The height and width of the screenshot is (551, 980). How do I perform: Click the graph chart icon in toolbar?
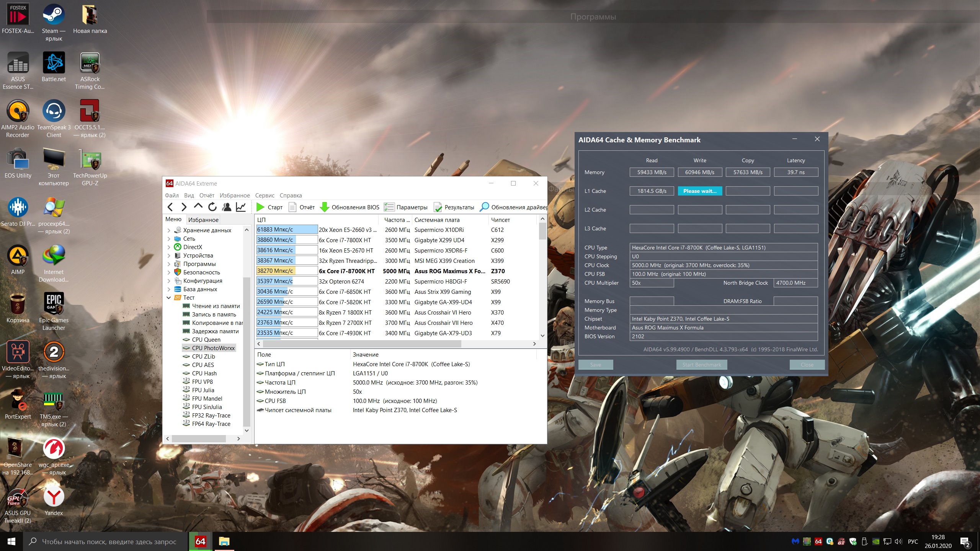click(241, 207)
